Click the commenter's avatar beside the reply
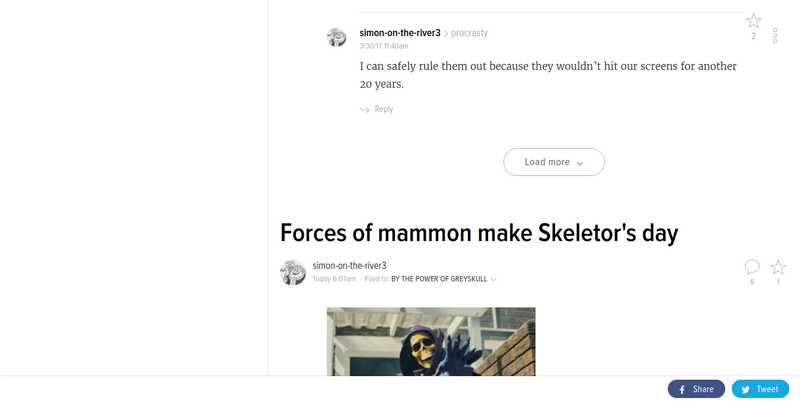The image size is (800, 401). pos(337,37)
